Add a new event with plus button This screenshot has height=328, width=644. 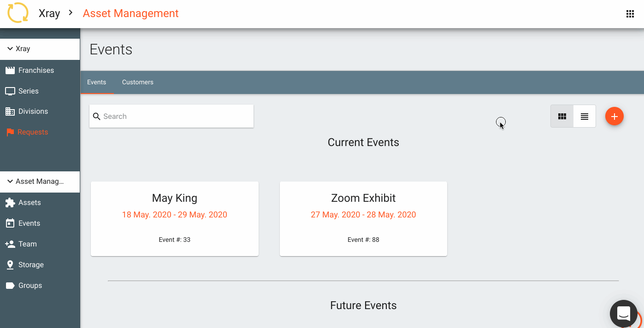614,117
